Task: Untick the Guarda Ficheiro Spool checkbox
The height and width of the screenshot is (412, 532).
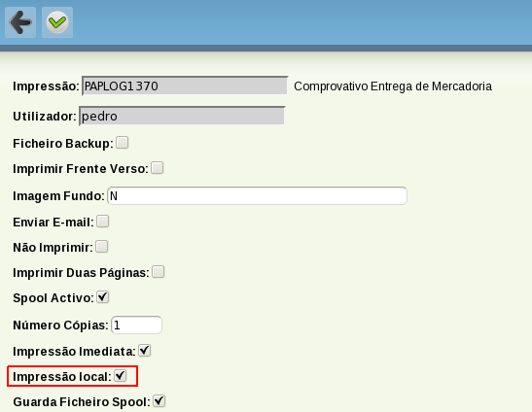Action: tap(160, 401)
